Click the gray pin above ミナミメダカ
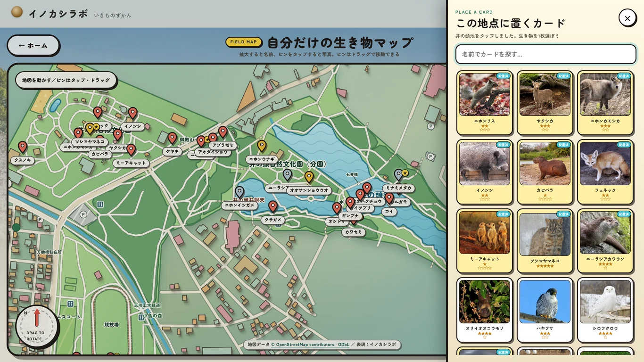Screen dimensions: 644x362 [x=398, y=175]
